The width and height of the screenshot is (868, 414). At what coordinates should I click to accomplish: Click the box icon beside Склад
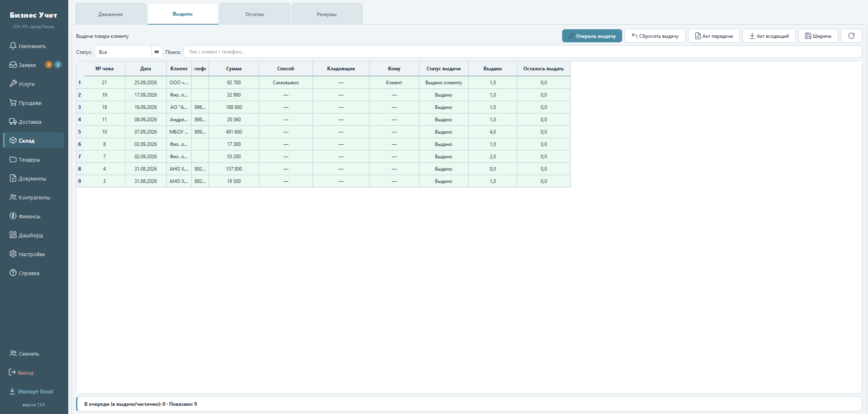pos(13,140)
